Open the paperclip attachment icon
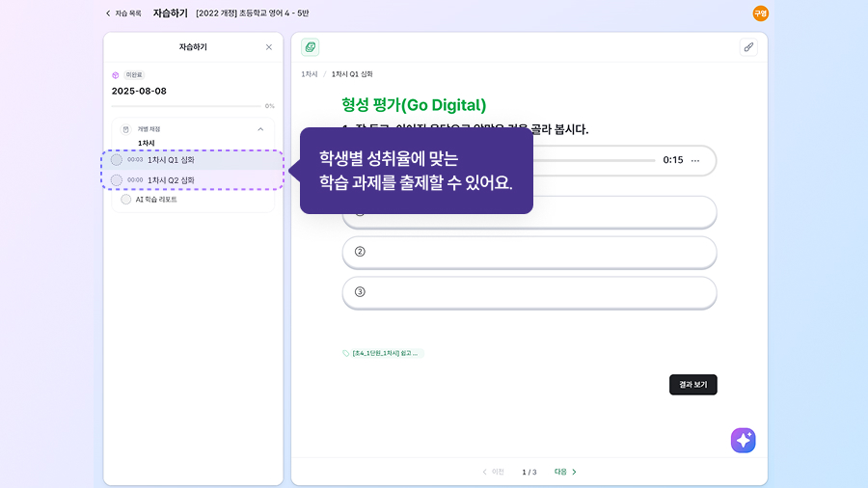 pyautogui.click(x=748, y=47)
